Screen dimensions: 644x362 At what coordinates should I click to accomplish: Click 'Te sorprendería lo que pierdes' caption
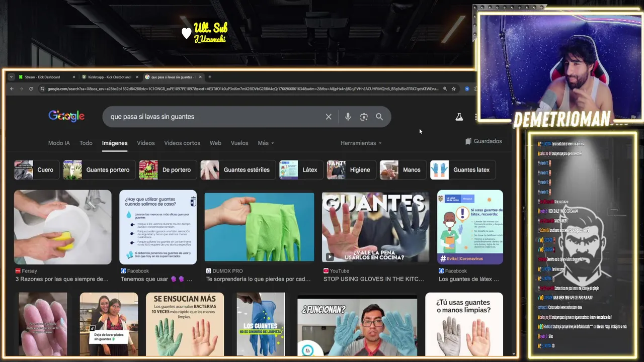coord(259,279)
